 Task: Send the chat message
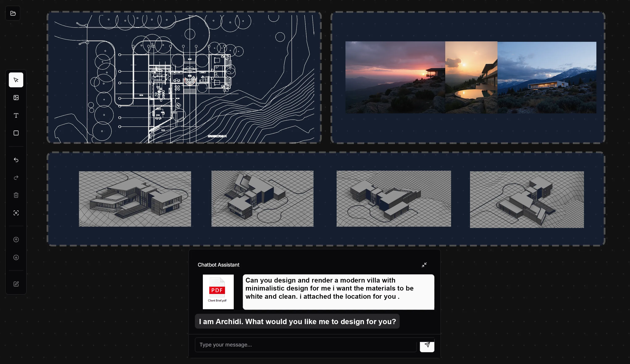pyautogui.click(x=427, y=345)
